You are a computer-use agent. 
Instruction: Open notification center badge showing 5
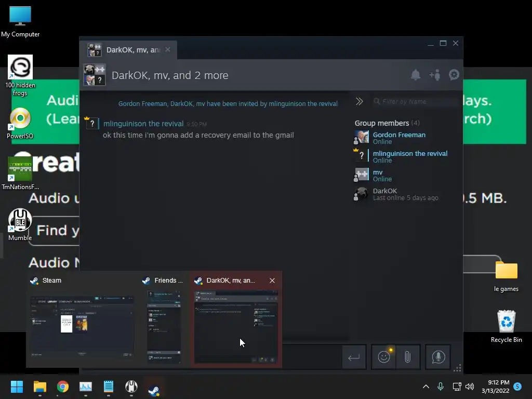517,387
